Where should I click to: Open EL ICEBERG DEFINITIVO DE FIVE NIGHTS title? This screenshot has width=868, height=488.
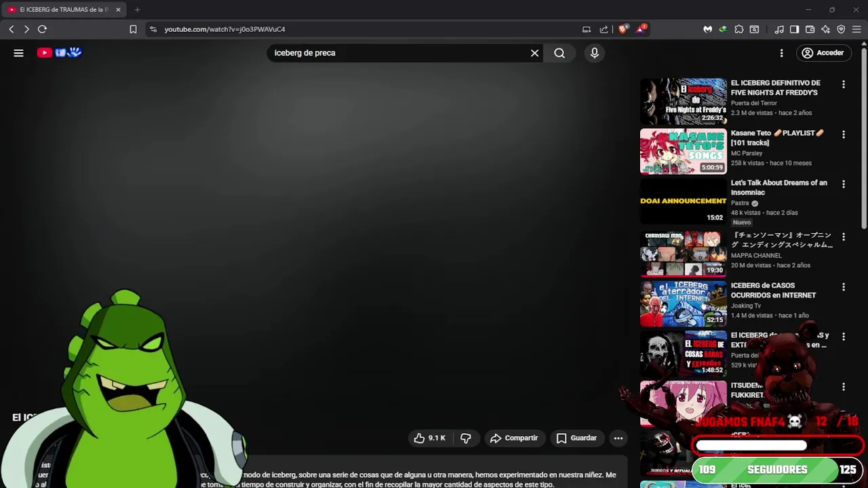pos(775,87)
